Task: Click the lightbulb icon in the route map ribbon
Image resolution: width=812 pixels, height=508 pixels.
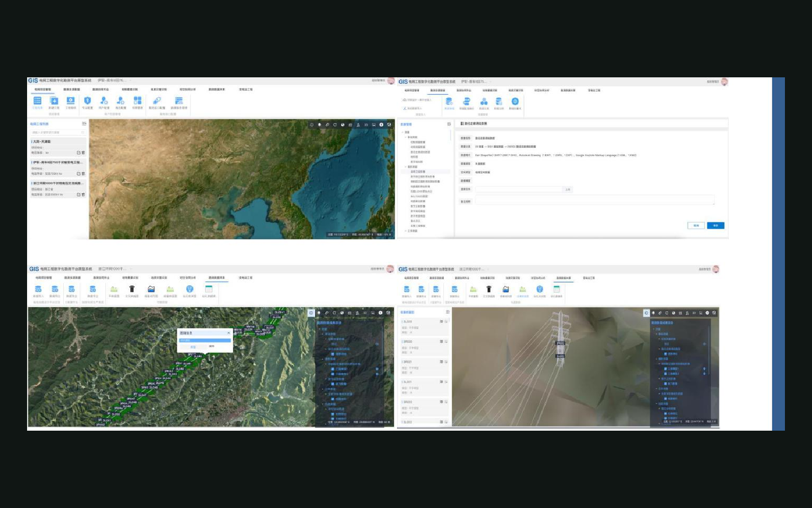Action: tap(189, 289)
